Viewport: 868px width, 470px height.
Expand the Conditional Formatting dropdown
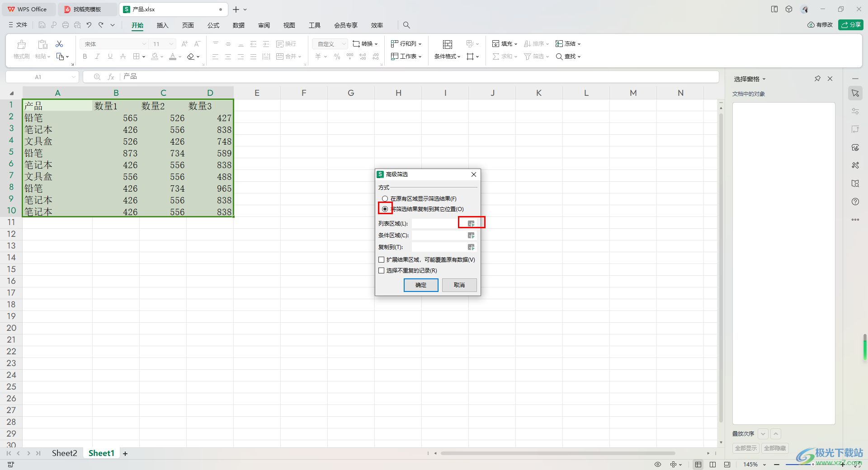pos(447,56)
